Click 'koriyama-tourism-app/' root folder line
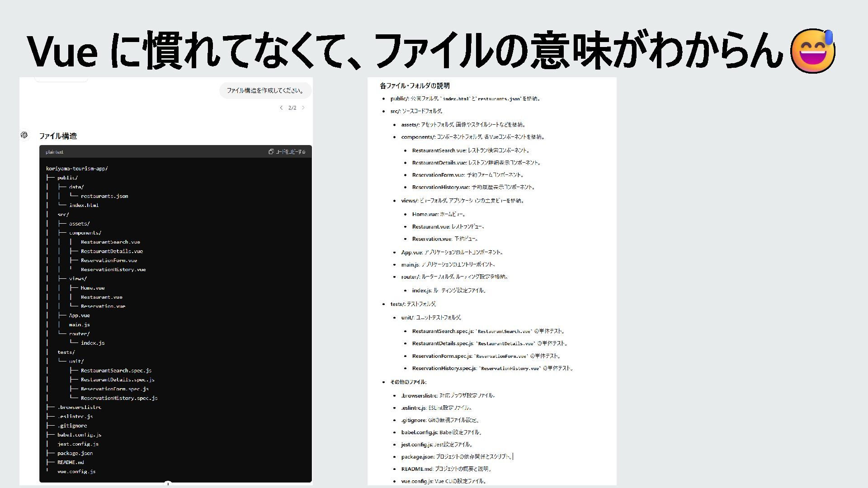This screenshot has width=868, height=488. pos(77,169)
